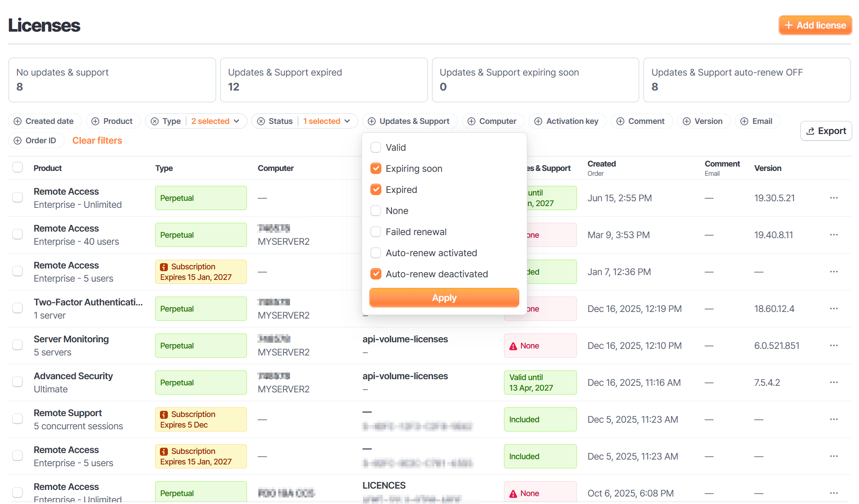Open row actions for license created Jan 7
Screen dimensions: 859x504
point(834,272)
